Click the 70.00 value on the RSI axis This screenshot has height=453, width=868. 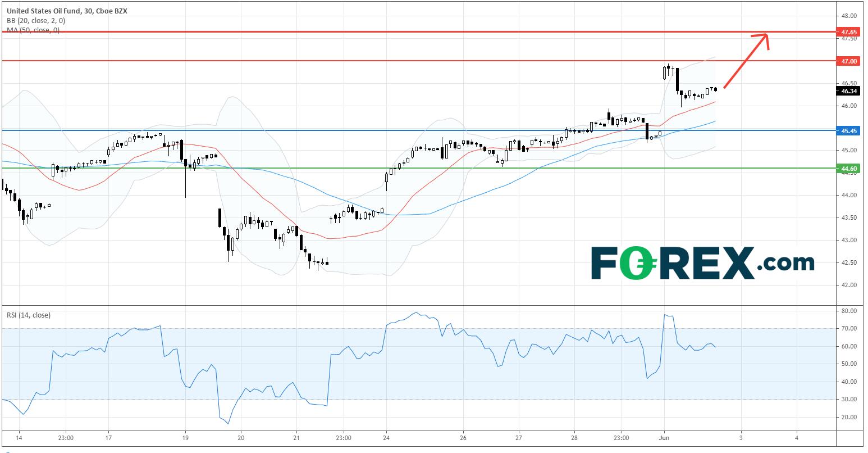(849, 328)
